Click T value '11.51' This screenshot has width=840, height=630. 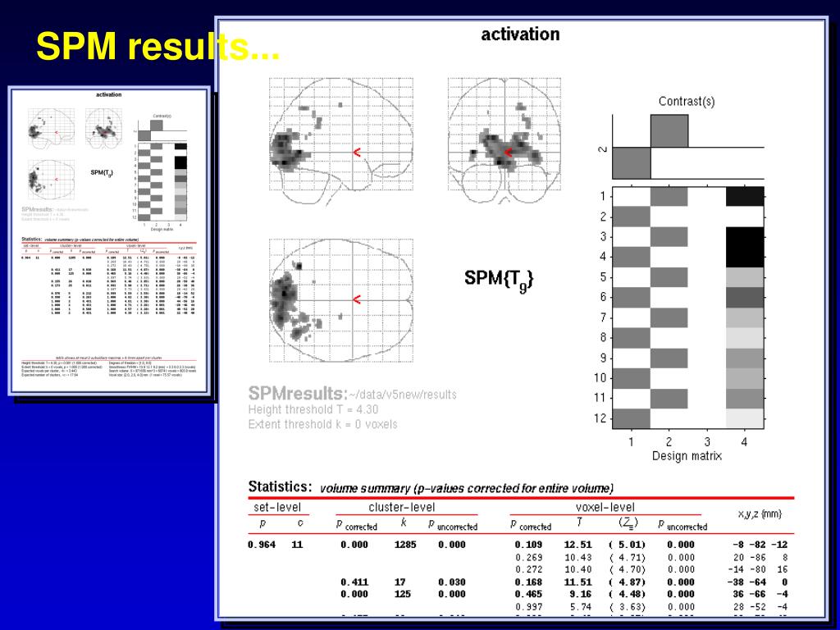pos(578,582)
